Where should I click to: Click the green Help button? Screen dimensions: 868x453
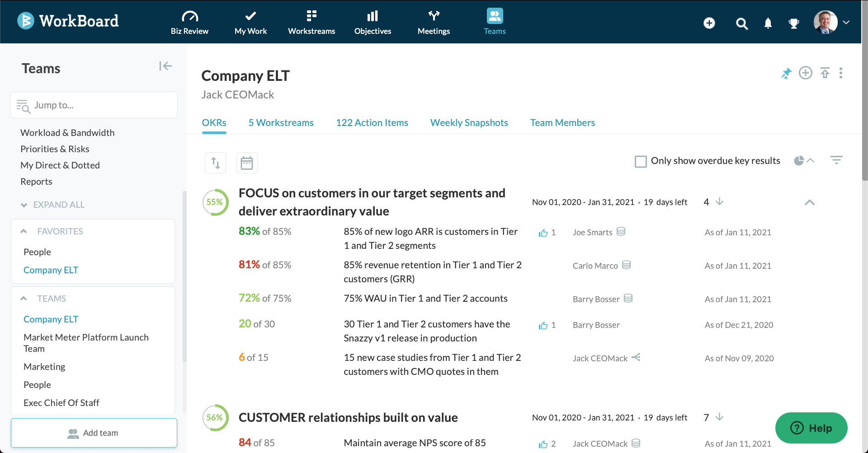tap(811, 428)
